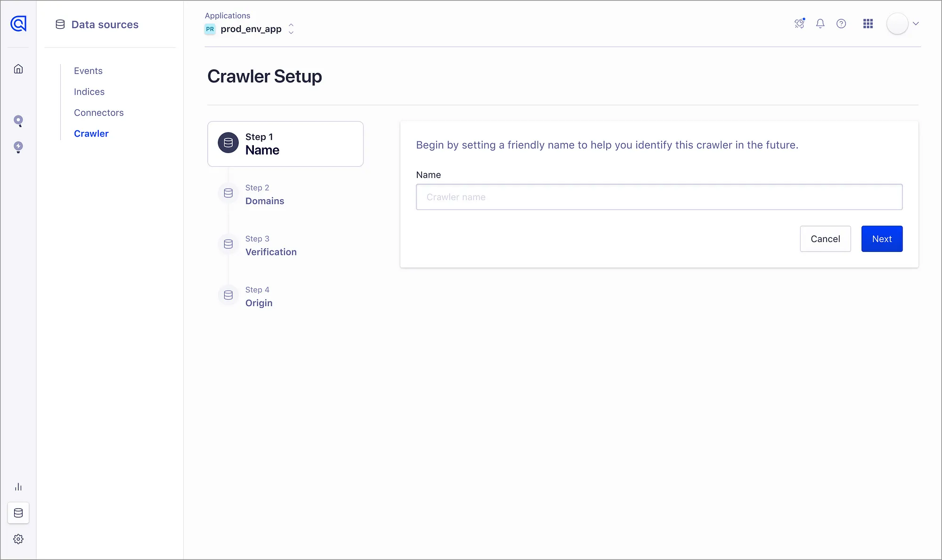
Task: Select the Data sources database icon
Action: point(18,513)
